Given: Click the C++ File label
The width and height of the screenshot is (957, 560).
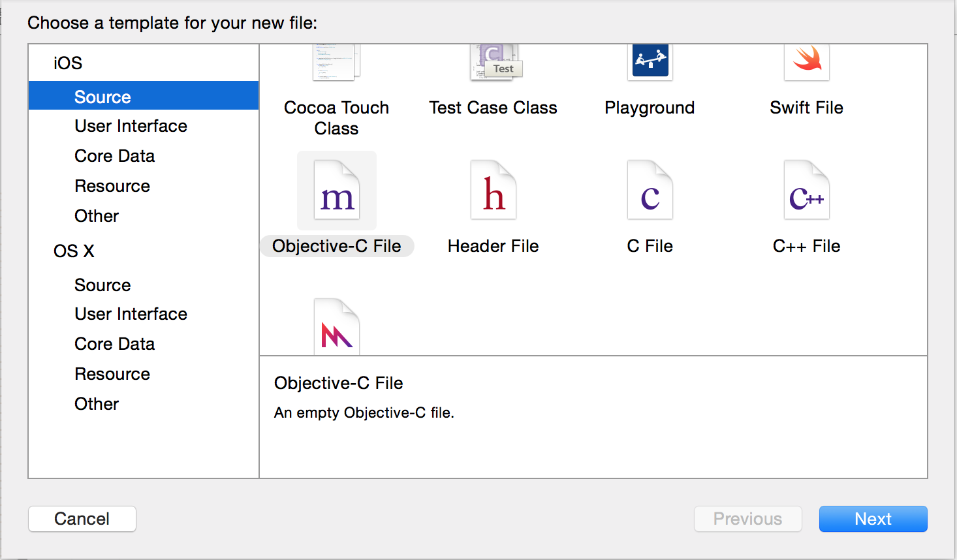Looking at the screenshot, I should [807, 246].
